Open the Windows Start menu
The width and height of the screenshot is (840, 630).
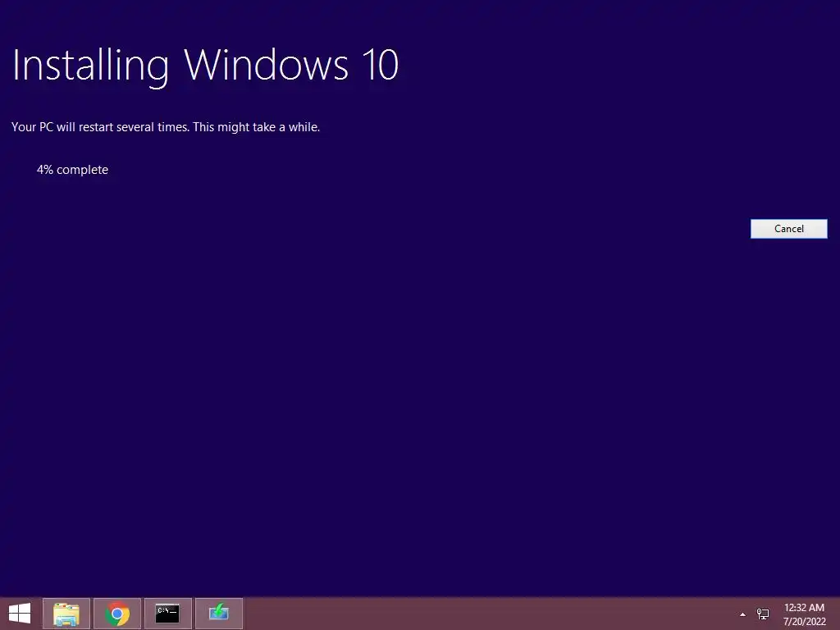click(20, 614)
